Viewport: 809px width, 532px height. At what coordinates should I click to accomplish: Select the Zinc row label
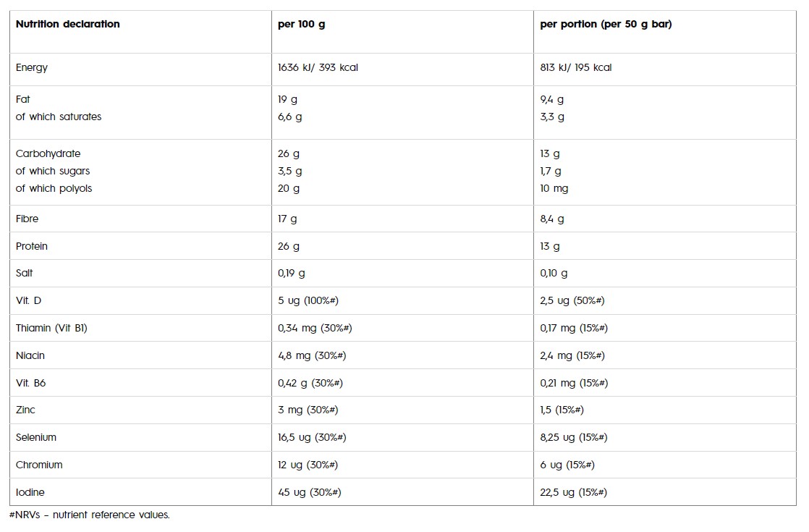click(25, 410)
